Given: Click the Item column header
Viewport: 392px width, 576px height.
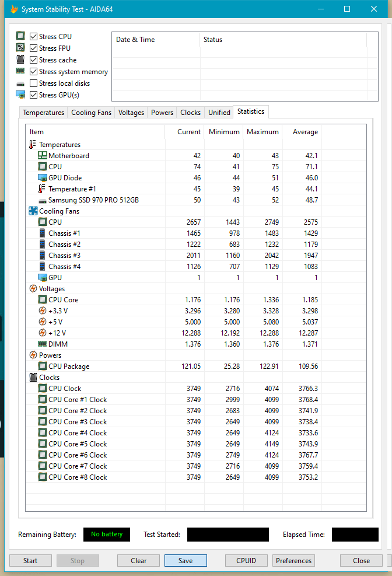Looking at the screenshot, I should pyautogui.click(x=96, y=131).
